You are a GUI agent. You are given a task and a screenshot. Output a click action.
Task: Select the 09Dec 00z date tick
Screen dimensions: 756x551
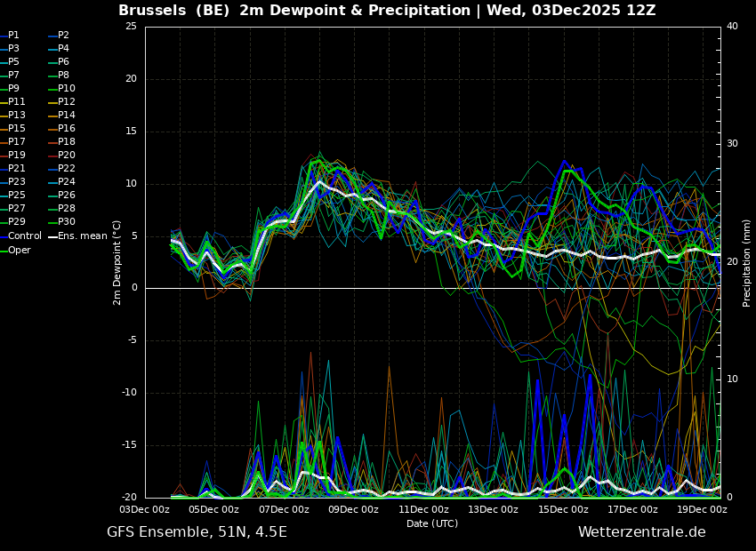point(353,510)
